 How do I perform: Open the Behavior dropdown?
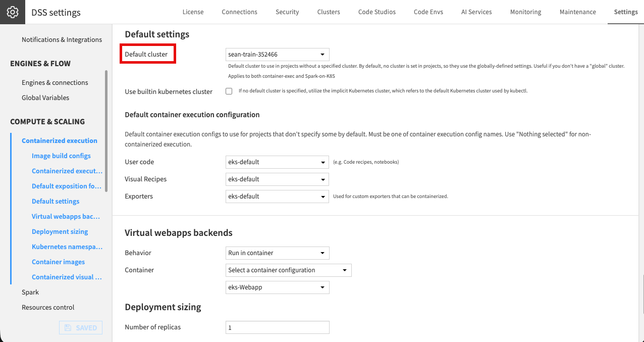pos(278,253)
